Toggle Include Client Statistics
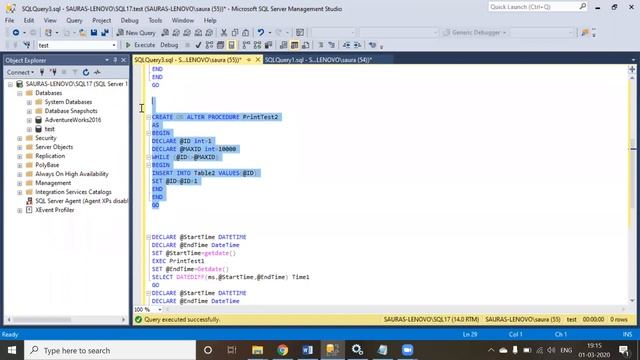640x360 pixels. point(268,45)
